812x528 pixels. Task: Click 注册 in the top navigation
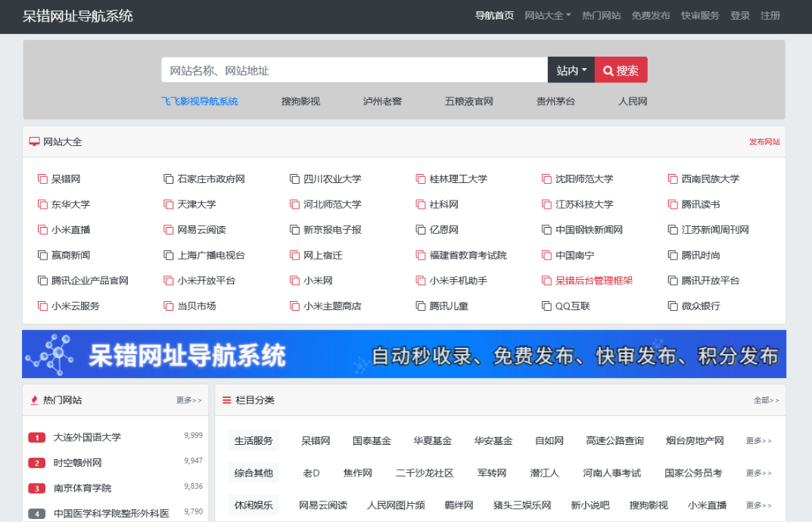(770, 16)
